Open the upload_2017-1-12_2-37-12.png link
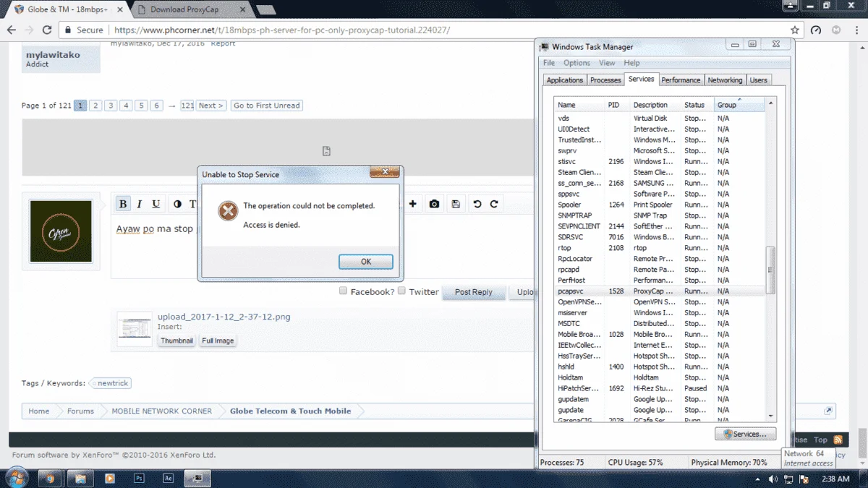Viewport: 868px width, 488px height. [224, 317]
